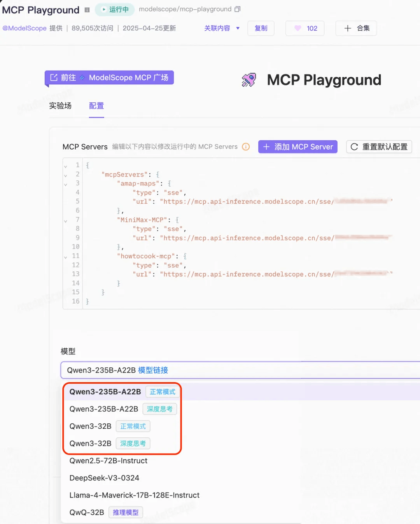The width and height of the screenshot is (420, 524).
Task: Click 重置默认配置 button
Action: 379,147
